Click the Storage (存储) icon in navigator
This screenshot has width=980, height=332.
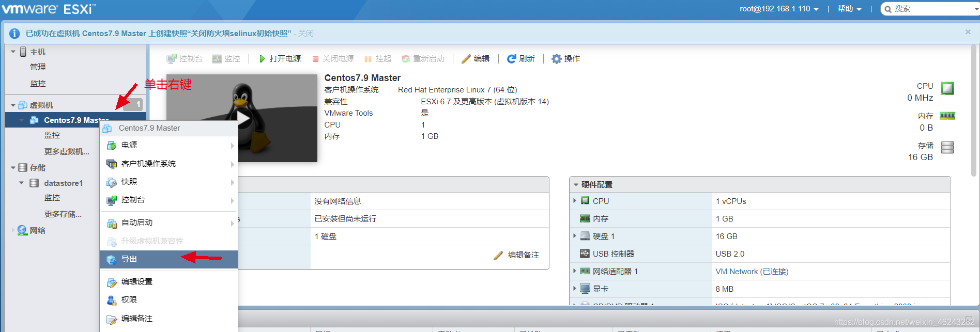point(23,167)
